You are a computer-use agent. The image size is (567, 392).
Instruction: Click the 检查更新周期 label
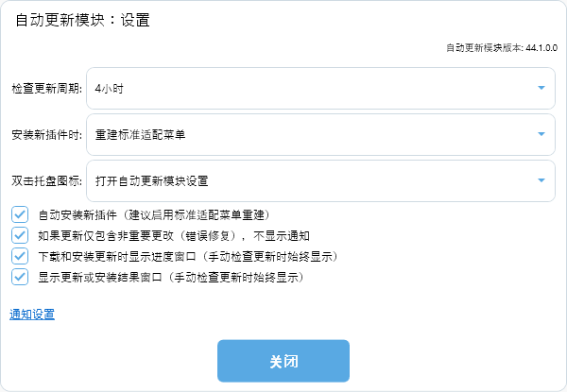coord(46,88)
